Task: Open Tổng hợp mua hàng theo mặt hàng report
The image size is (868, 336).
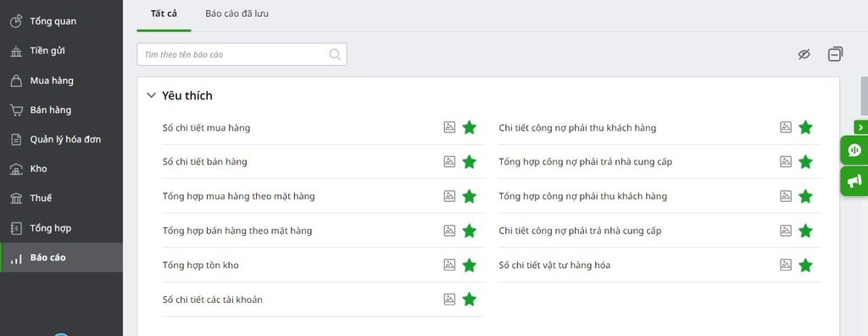Action: coord(238,196)
